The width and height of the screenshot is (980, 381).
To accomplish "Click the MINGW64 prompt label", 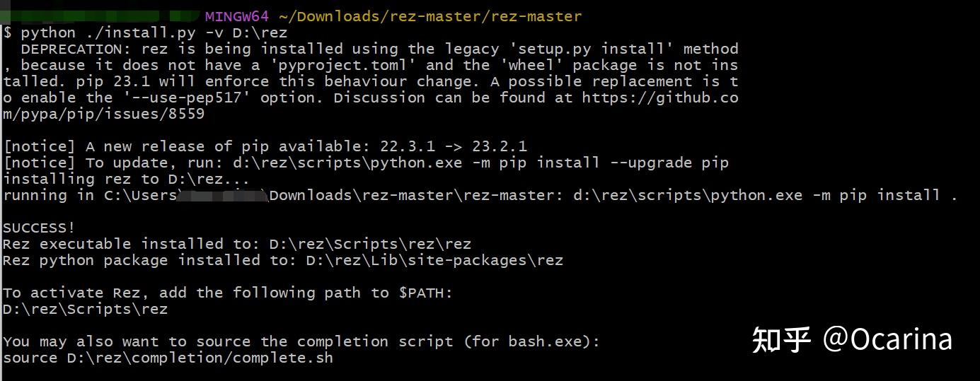I will [x=237, y=16].
